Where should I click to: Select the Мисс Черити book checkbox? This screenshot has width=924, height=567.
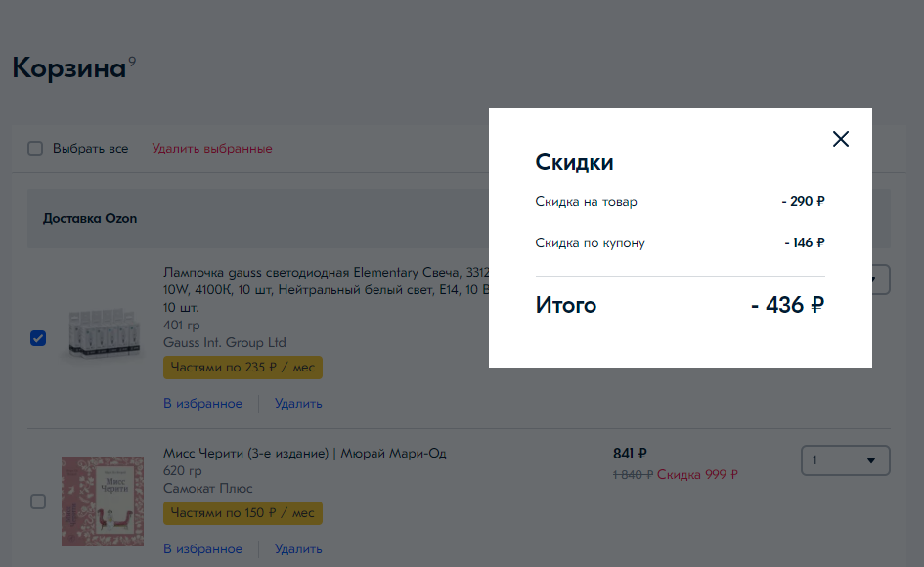38,502
